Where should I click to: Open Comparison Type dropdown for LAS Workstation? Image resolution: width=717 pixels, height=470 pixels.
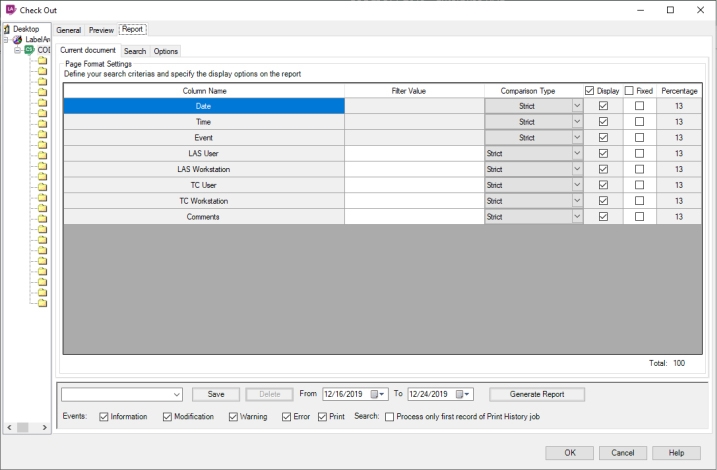(577, 169)
